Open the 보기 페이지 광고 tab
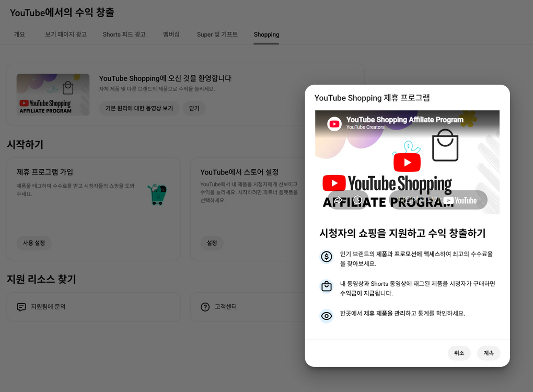The height and width of the screenshot is (392, 533). (65, 34)
